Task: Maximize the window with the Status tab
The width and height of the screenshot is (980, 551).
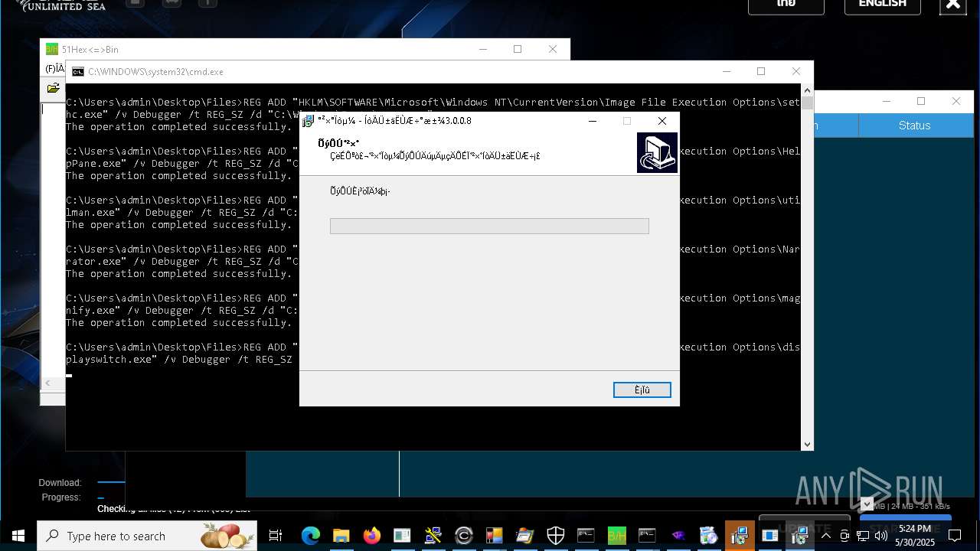Action: [x=921, y=101]
